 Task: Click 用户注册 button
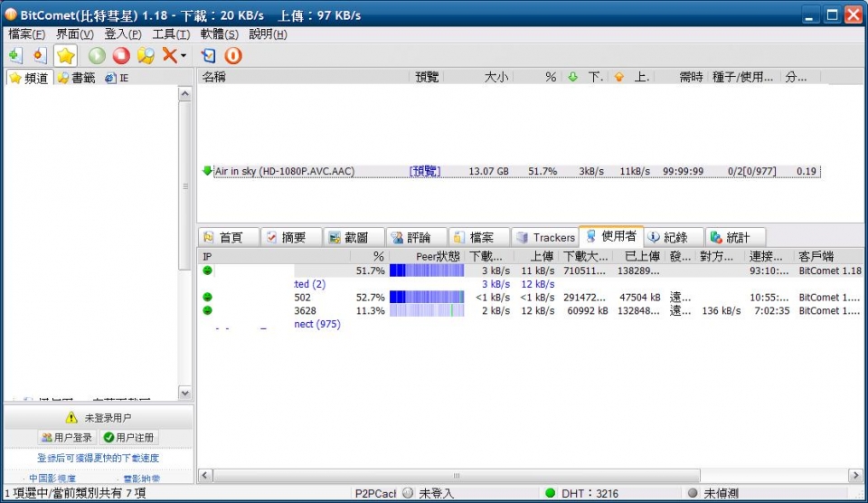129,438
